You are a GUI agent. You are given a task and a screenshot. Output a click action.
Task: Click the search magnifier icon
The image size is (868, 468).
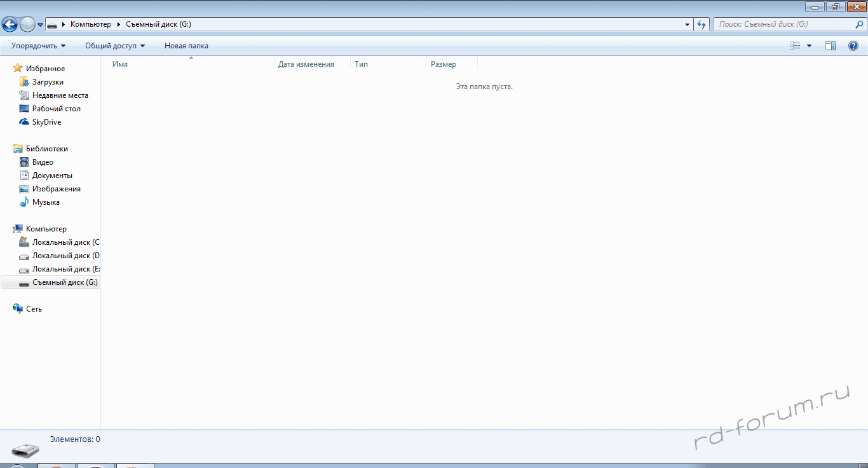point(859,24)
